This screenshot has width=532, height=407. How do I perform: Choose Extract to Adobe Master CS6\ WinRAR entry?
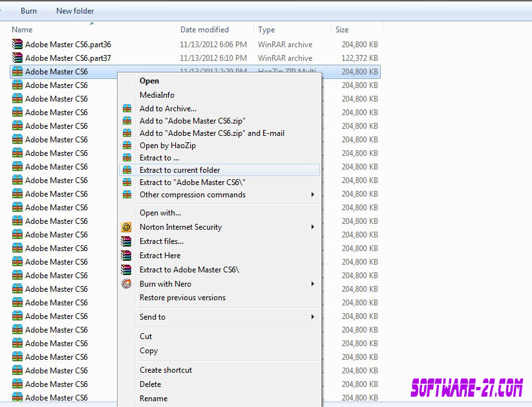click(189, 270)
